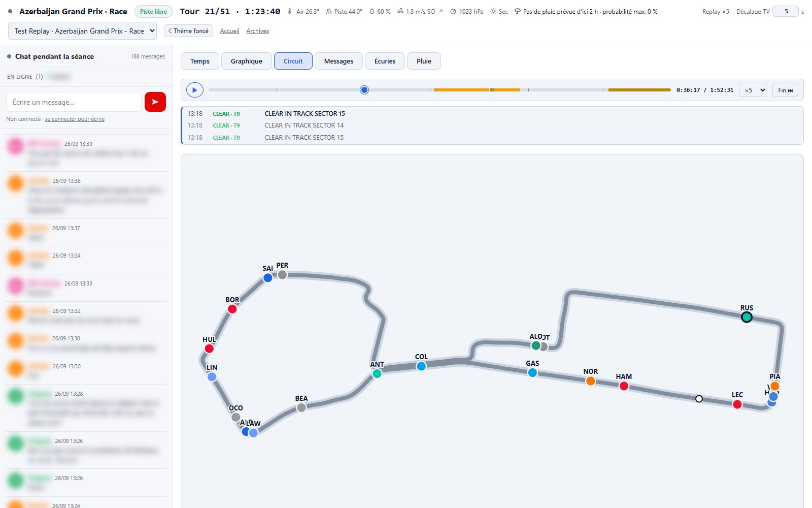Select the HAM driver dot
The image size is (812, 508).
[624, 386]
